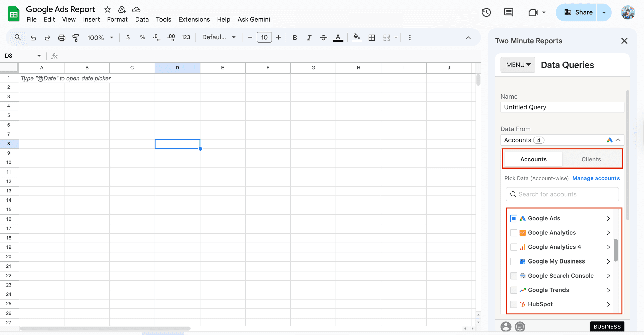The width and height of the screenshot is (644, 335).
Task: Enable the Google Analytics 4 checkbox
Action: coord(513,247)
